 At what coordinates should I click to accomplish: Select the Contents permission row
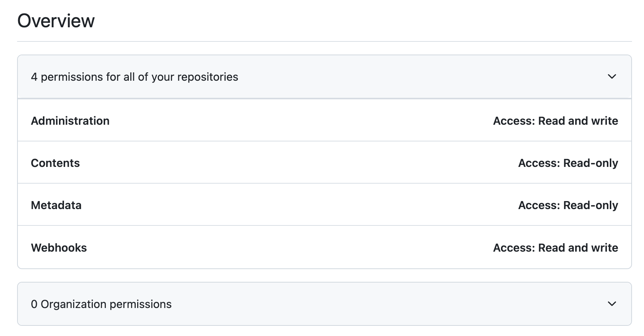point(324,163)
